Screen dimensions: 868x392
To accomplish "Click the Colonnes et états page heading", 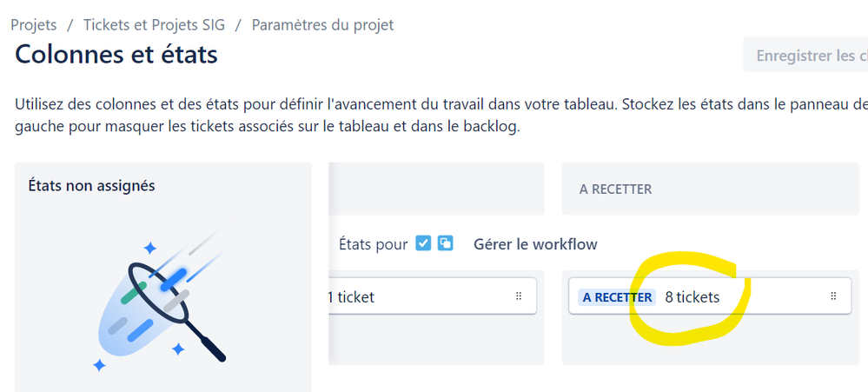I will (116, 55).
